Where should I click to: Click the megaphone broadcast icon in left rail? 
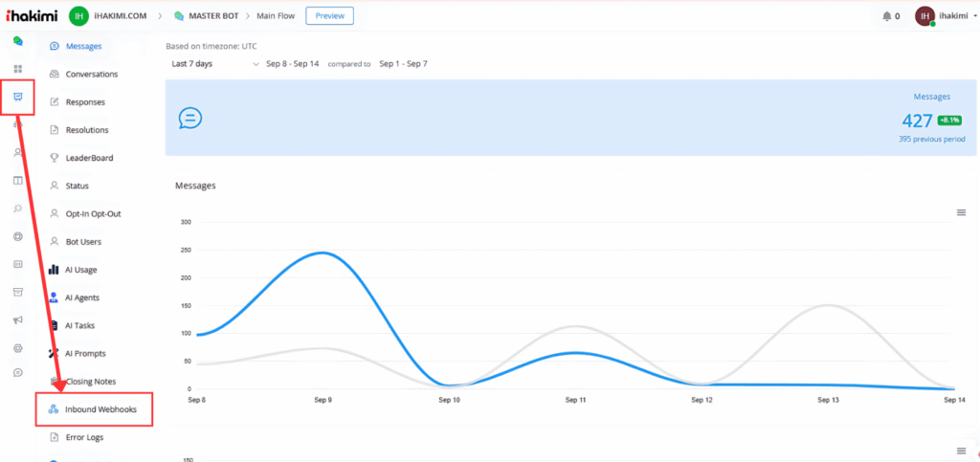click(x=18, y=319)
